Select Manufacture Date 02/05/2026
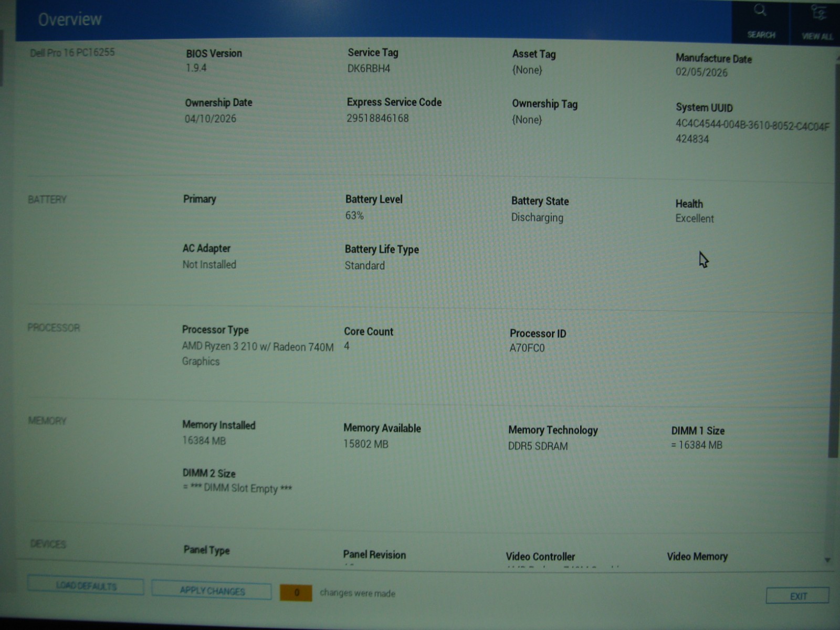The height and width of the screenshot is (630, 840). 701,72
